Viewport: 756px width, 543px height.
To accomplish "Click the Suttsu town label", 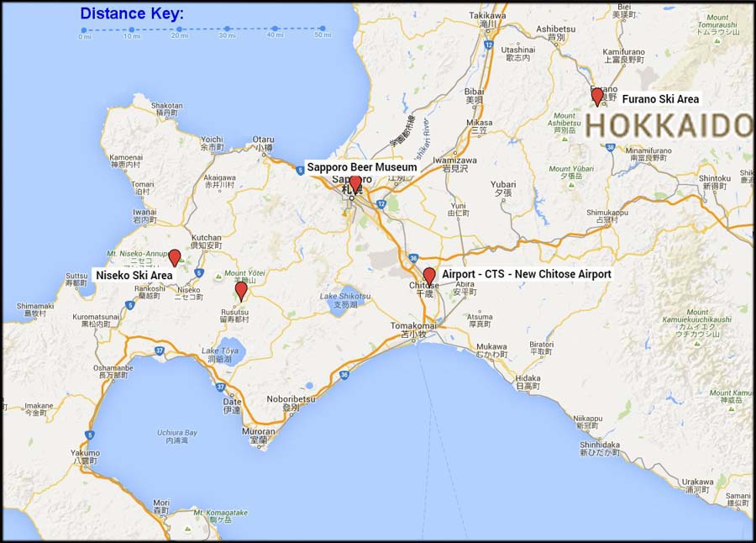I will 76,279.
